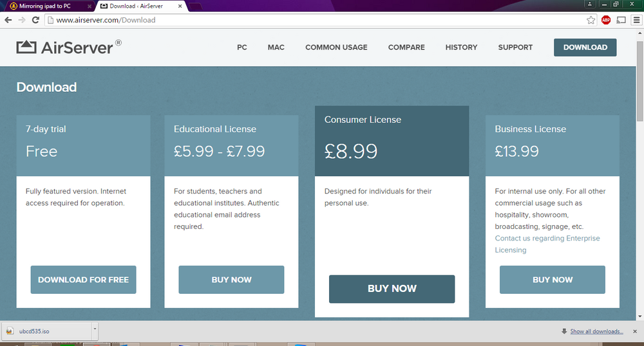Click the download arrow icon beside Show all downloads
The image size is (644, 346).
(x=564, y=331)
